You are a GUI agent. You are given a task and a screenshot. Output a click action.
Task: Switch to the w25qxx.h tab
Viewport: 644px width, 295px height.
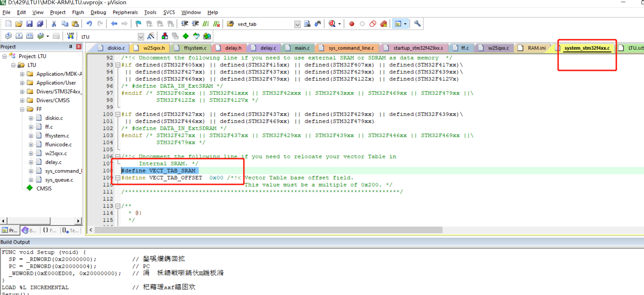pos(151,48)
